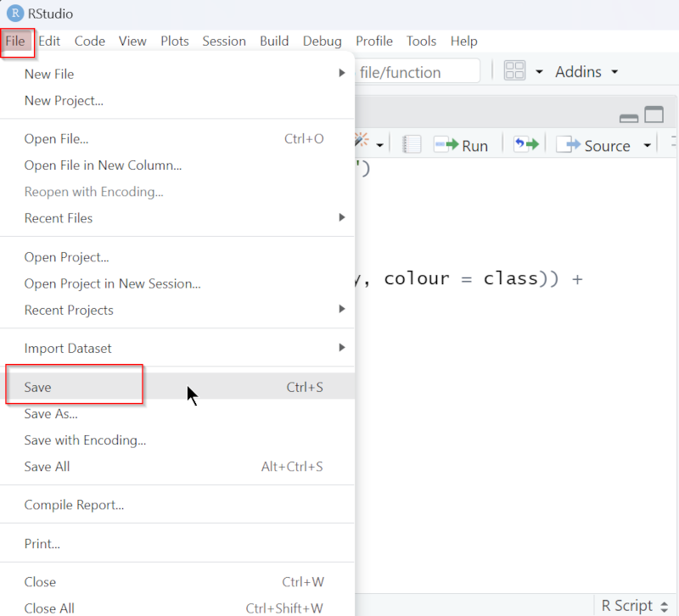Run the current line using the Run icon
Viewport: 679px width, 616px height.
coord(462,145)
